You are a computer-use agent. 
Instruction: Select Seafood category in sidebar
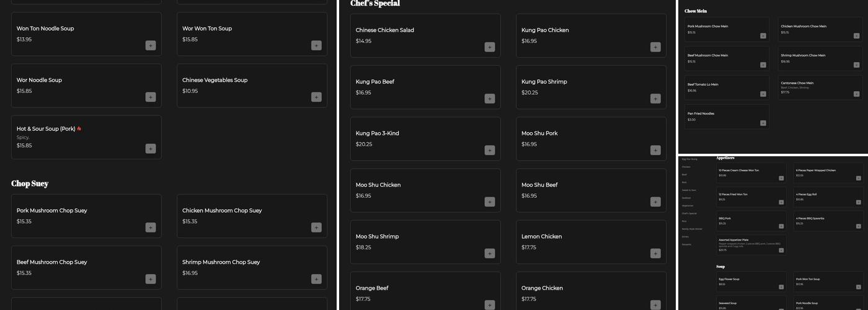[x=688, y=198]
